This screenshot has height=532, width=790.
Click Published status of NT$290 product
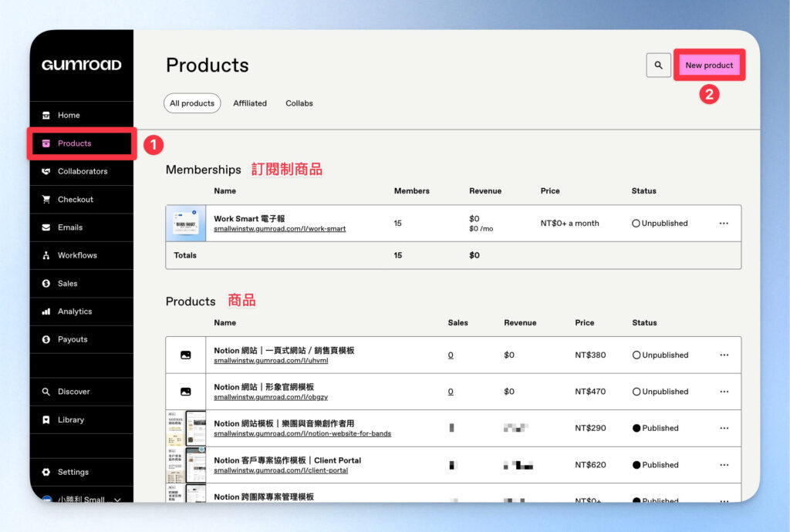coord(656,428)
